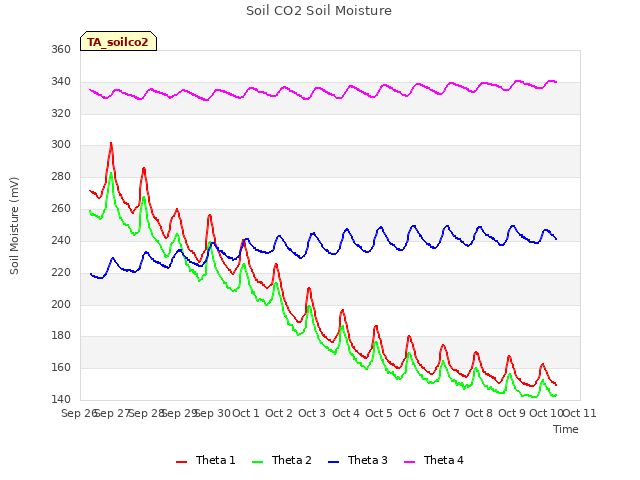This screenshot has width=640, height=480.
Task: Click the Theta 2 legend label
Action: 291,460
